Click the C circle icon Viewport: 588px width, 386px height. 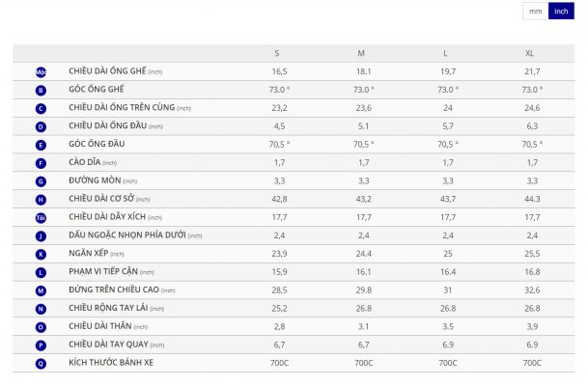click(41, 108)
